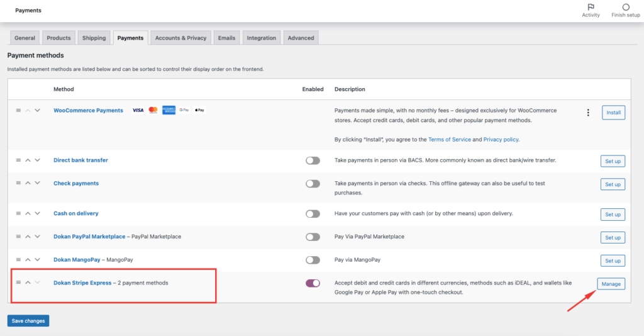Open Cash on delivery method link

click(76, 213)
